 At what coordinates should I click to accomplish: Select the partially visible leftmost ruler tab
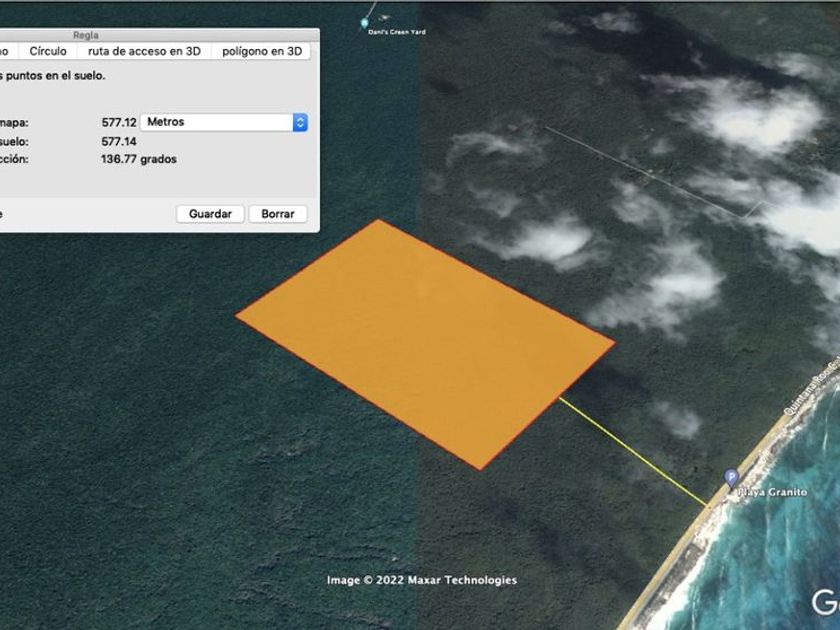[6, 51]
